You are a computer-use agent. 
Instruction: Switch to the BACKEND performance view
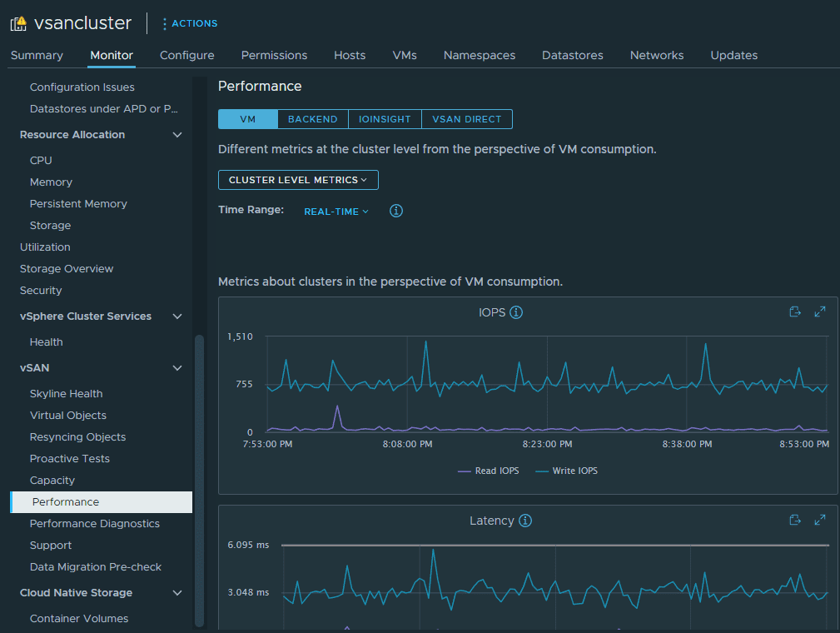312,119
